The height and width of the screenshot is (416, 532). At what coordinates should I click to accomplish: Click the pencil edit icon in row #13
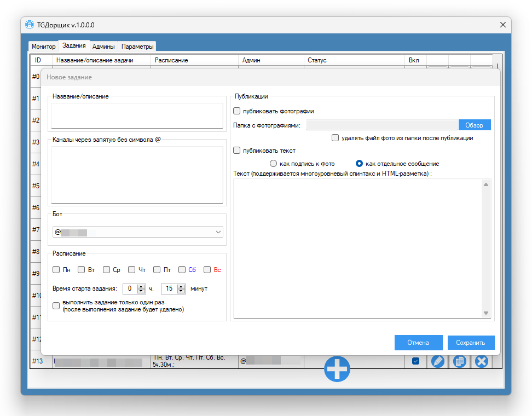(438, 361)
